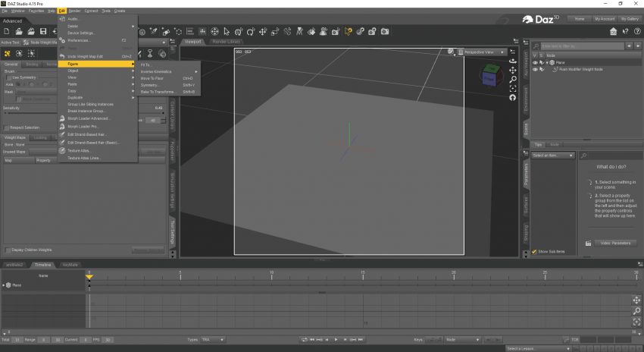Screen dimensions: 644x352
Task: Open the Render menu
Action: pyautogui.click(x=74, y=11)
